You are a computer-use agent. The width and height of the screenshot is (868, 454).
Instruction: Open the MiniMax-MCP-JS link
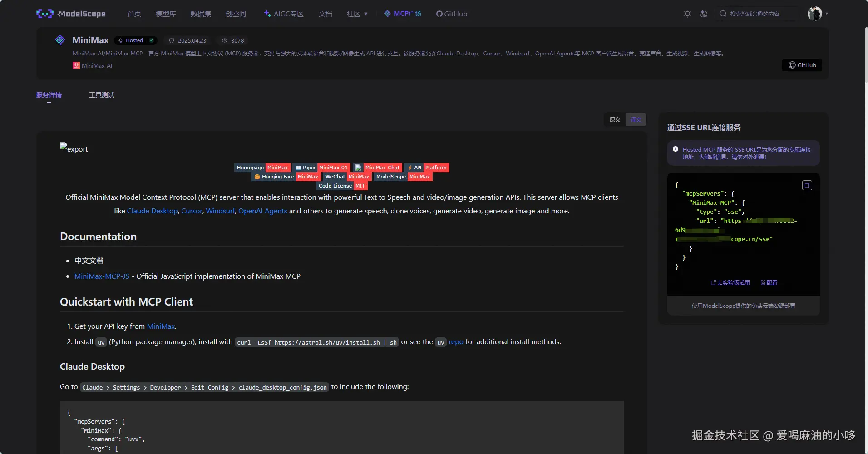coord(102,276)
